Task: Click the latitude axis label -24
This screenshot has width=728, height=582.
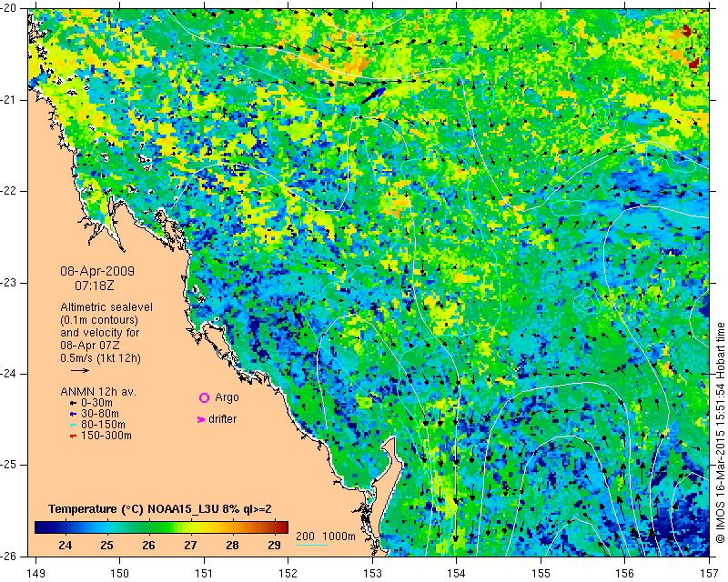Action: click(x=9, y=374)
